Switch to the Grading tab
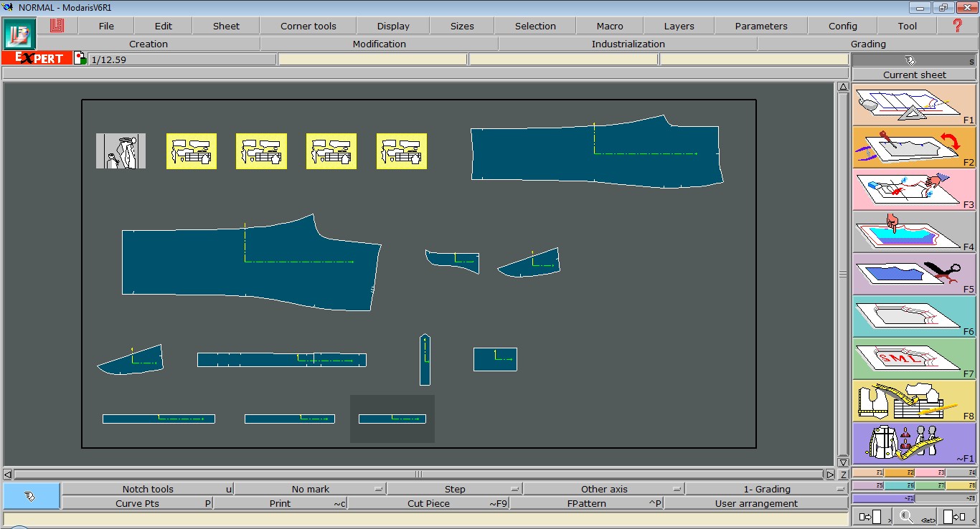 pos(868,44)
